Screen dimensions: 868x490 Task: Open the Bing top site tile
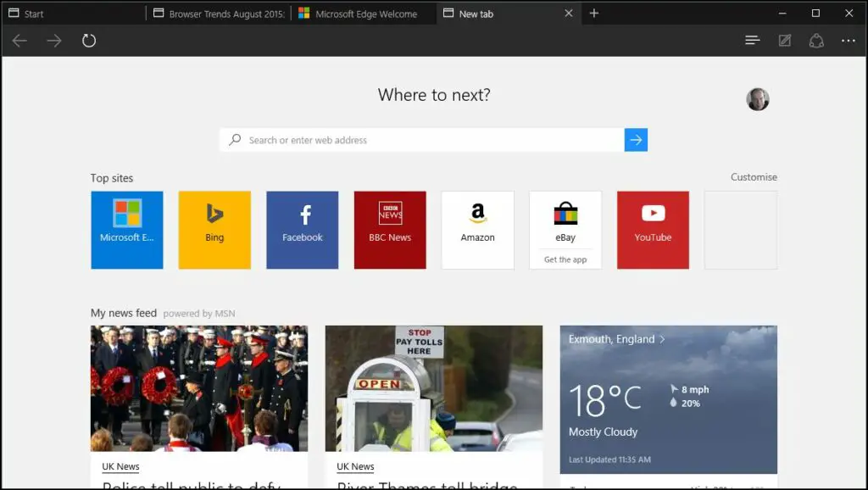click(214, 231)
